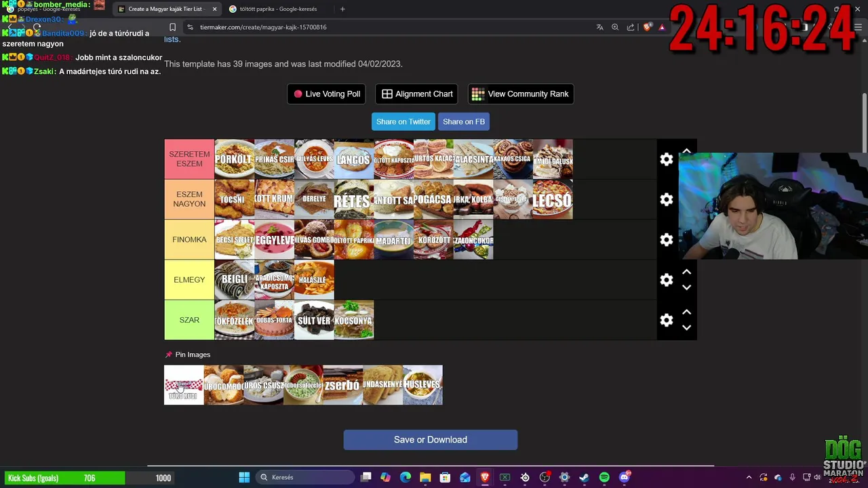This screenshot has height=488, width=868.
Task: Open settings gear for ELMEGY tier
Action: pos(667,280)
